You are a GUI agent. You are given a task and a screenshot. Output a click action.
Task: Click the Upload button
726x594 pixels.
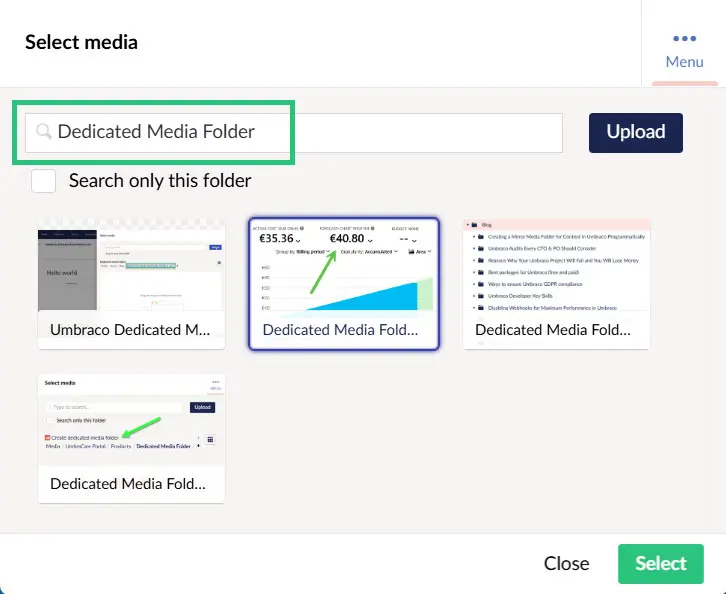(x=636, y=132)
